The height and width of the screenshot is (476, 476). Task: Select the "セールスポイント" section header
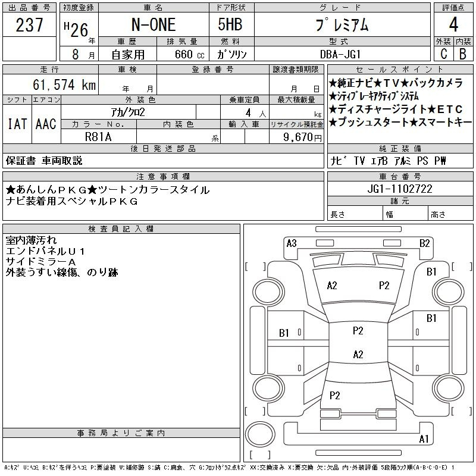[x=400, y=70]
